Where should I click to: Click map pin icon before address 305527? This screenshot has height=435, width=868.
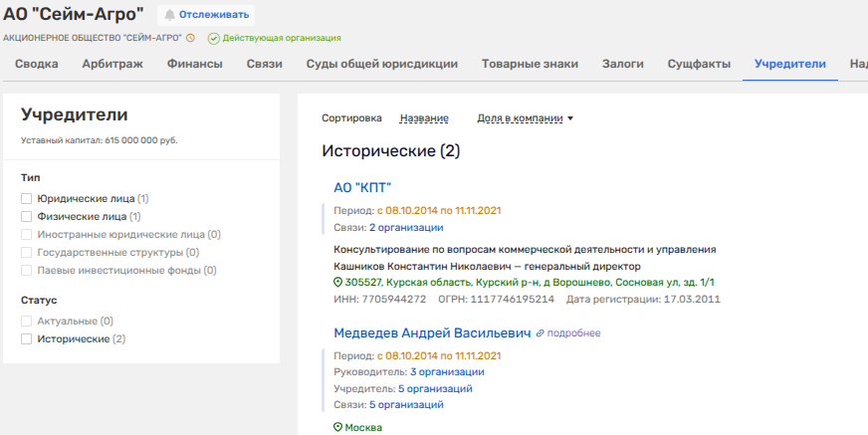pos(337,283)
